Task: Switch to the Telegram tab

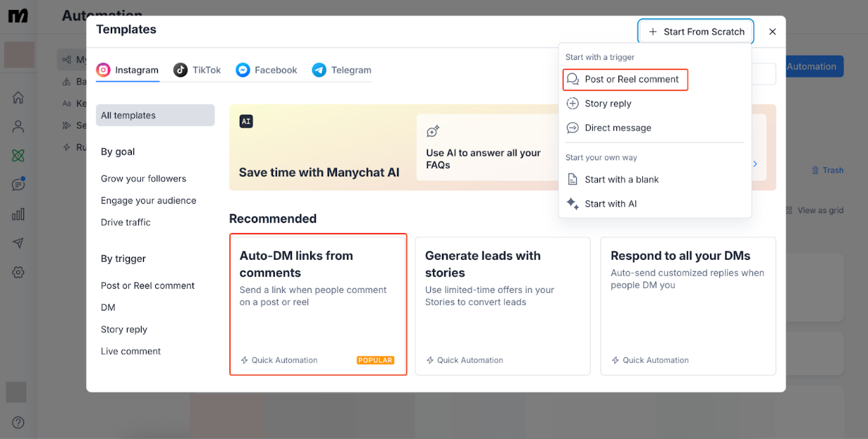Action: tap(342, 70)
